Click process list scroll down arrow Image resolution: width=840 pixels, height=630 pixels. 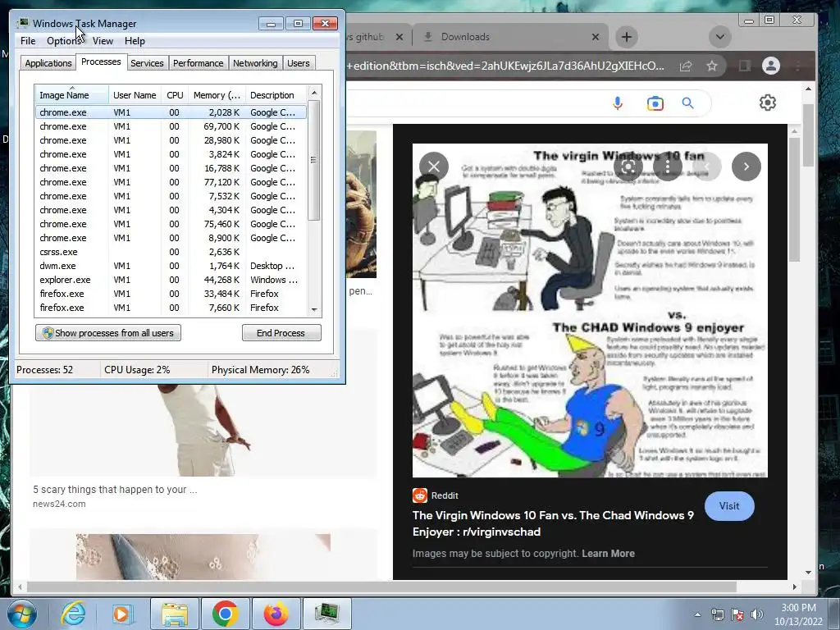[314, 309]
